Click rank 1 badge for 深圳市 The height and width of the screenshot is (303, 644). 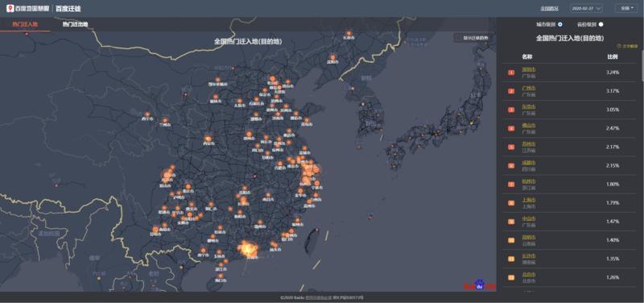pyautogui.click(x=511, y=73)
